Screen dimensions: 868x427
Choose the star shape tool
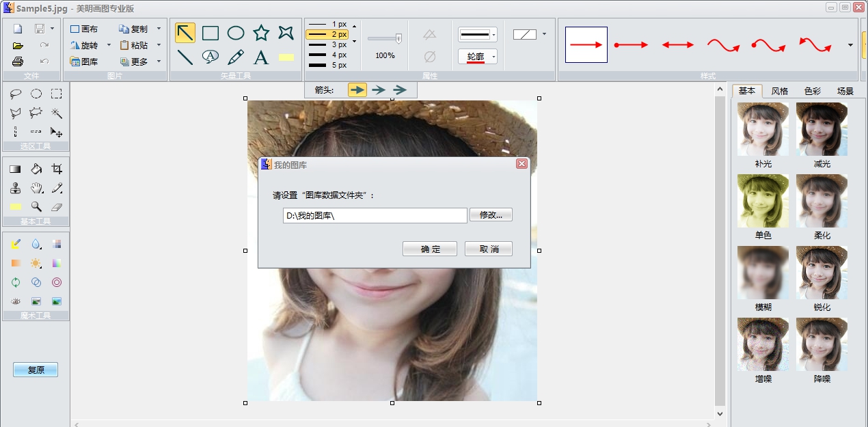(x=260, y=33)
